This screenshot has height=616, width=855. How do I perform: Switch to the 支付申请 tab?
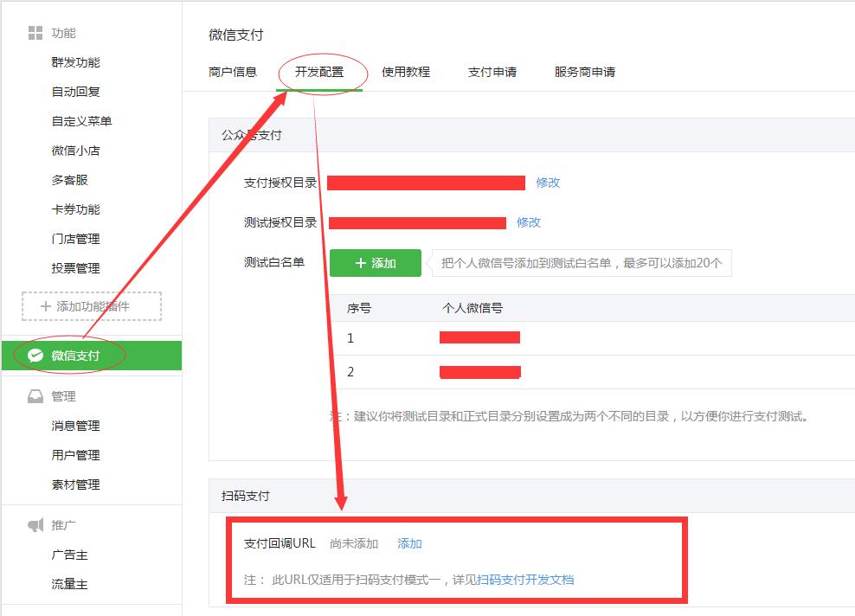click(x=492, y=72)
